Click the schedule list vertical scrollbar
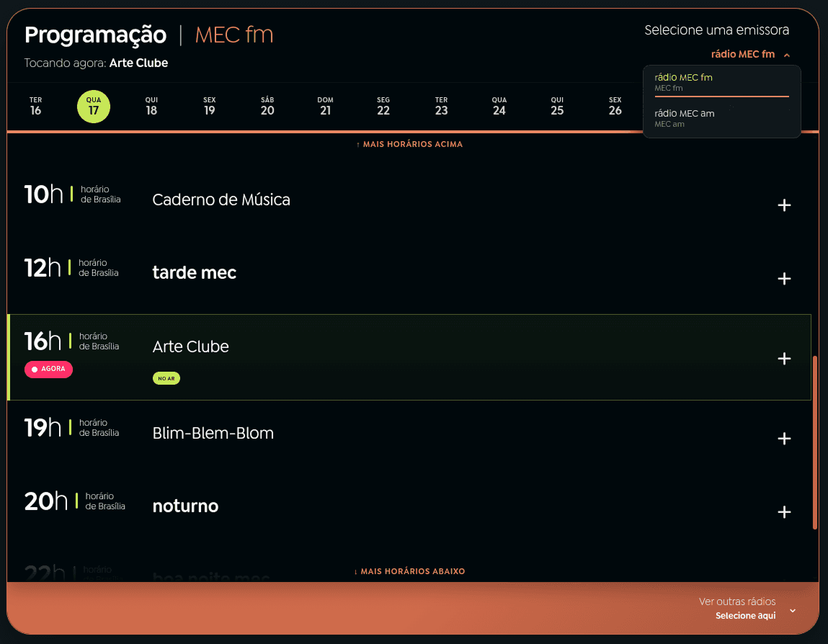Image resolution: width=828 pixels, height=644 pixels. [x=815, y=442]
